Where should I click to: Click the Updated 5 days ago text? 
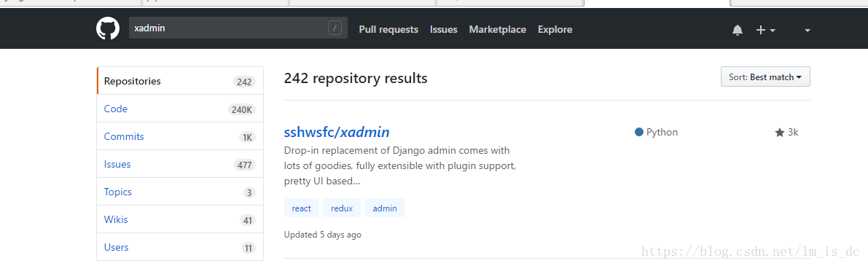click(323, 235)
